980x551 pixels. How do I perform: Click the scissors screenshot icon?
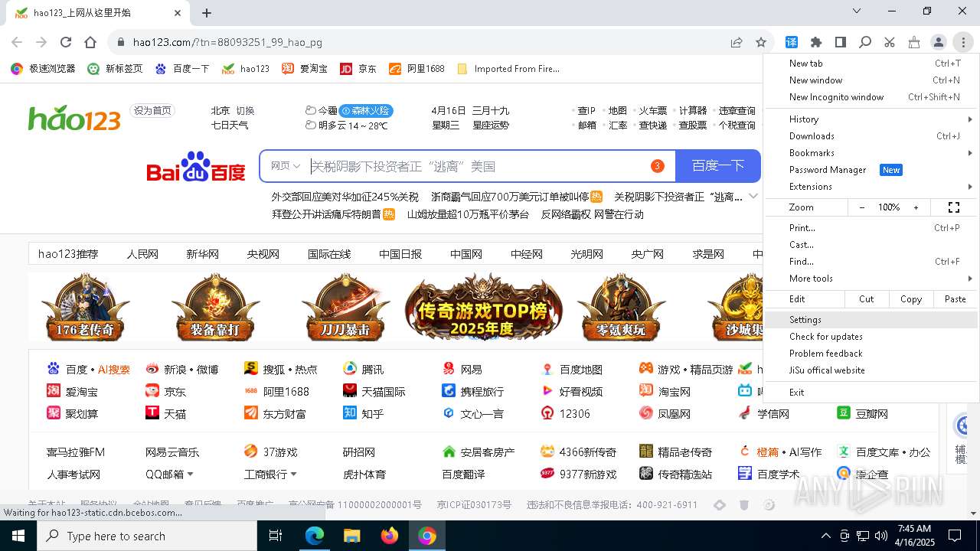pos(890,42)
